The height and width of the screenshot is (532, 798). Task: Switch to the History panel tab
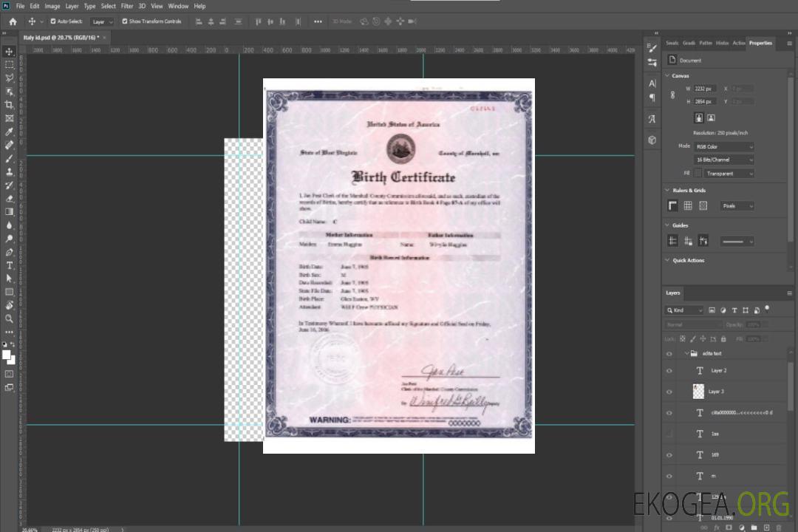click(722, 44)
